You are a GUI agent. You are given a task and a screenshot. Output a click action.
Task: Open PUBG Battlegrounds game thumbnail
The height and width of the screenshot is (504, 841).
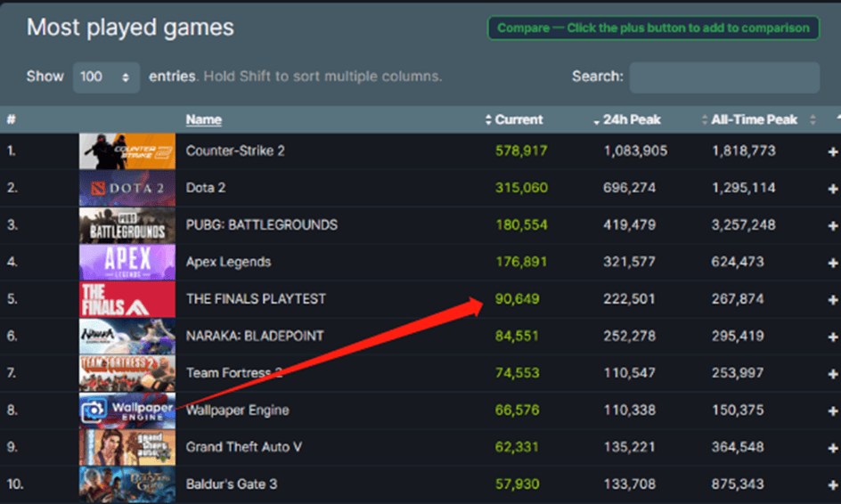(x=127, y=225)
